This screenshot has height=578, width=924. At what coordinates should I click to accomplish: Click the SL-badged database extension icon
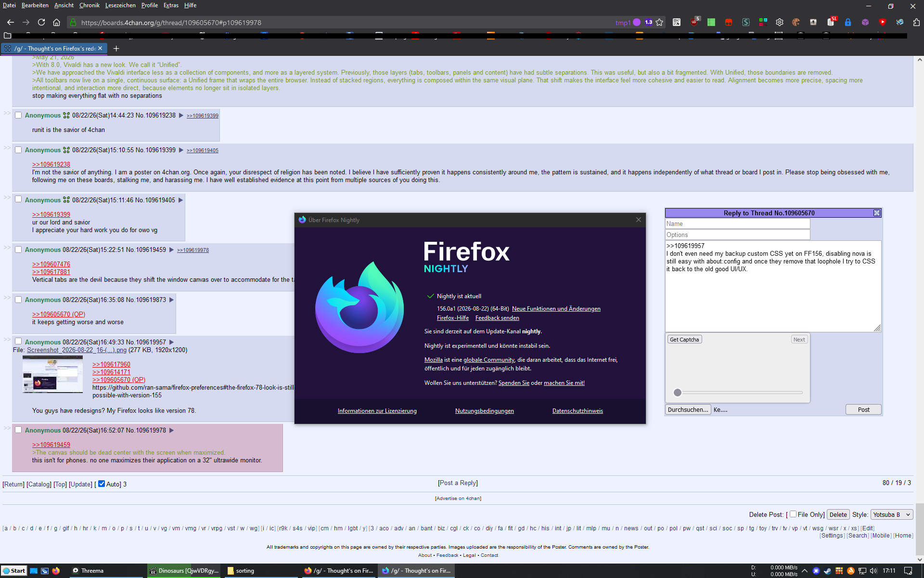tap(832, 22)
